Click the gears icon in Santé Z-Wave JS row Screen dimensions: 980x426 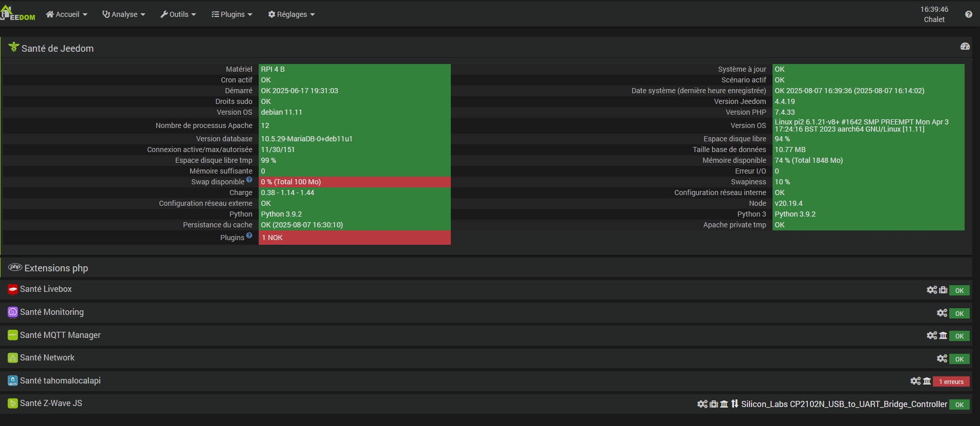pyautogui.click(x=702, y=404)
